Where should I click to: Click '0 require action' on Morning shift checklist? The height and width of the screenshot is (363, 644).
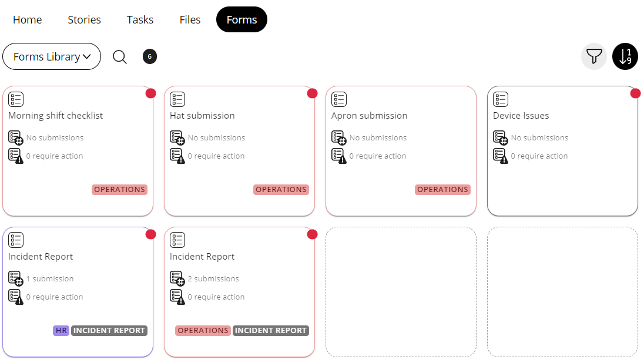tap(55, 156)
